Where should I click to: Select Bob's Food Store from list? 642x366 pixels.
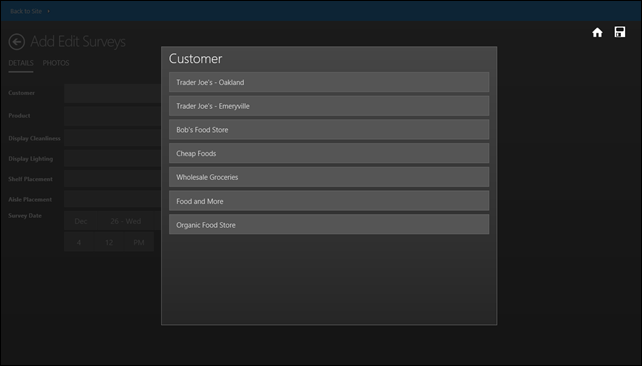(329, 130)
